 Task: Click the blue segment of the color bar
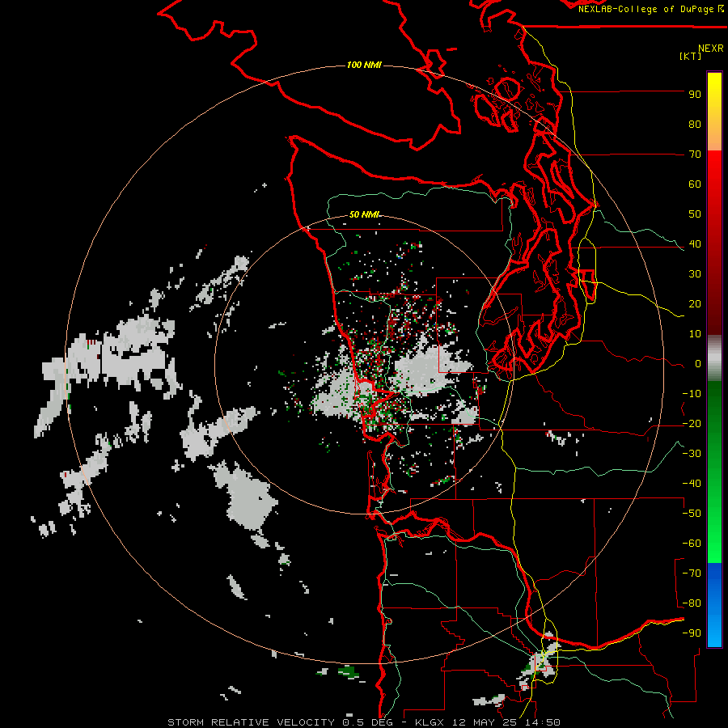[714, 605]
